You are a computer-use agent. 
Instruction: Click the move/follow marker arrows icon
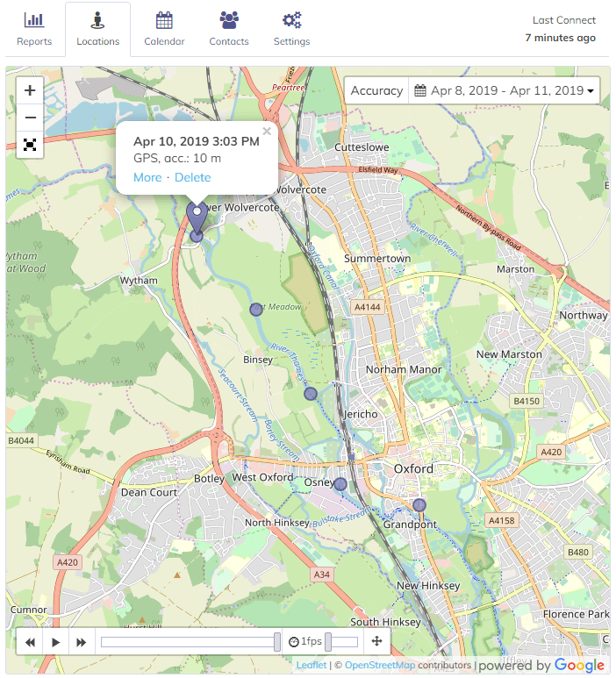pos(376,641)
